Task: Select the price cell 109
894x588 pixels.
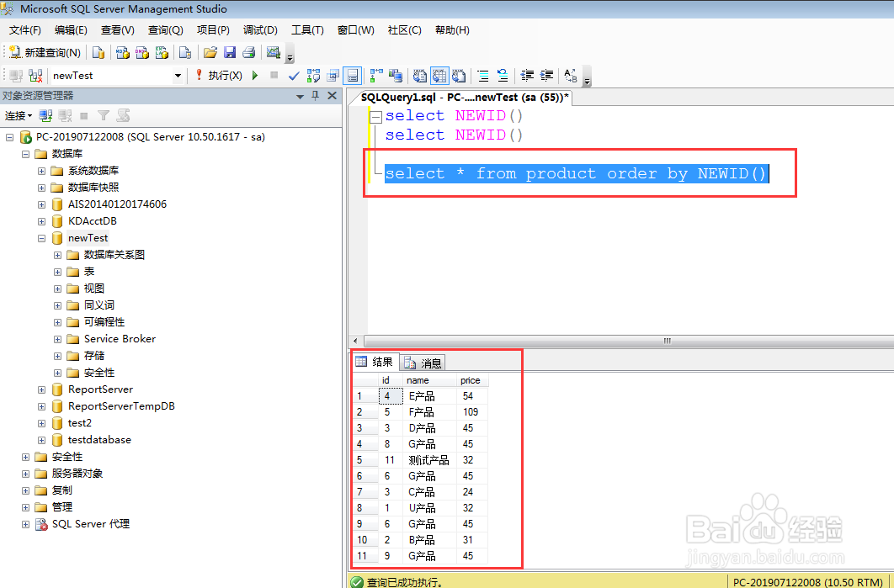Action: coord(472,412)
